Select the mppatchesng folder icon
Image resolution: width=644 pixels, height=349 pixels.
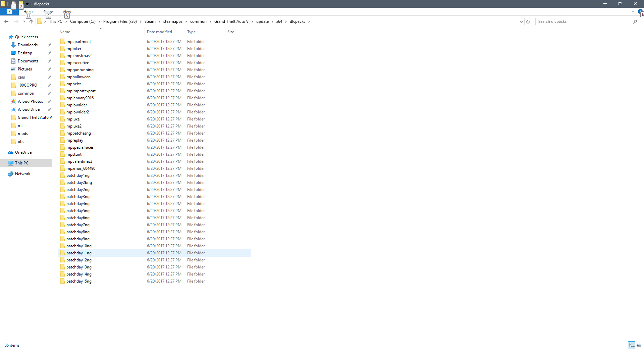coord(62,133)
